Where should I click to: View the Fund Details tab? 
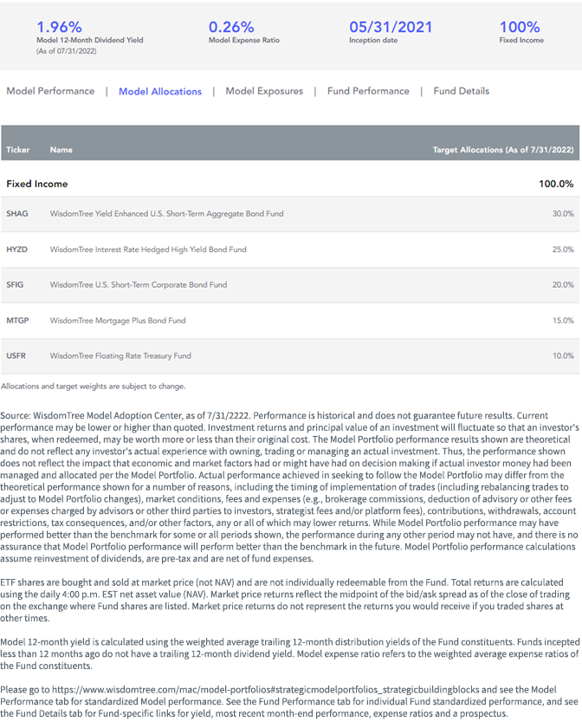click(461, 91)
